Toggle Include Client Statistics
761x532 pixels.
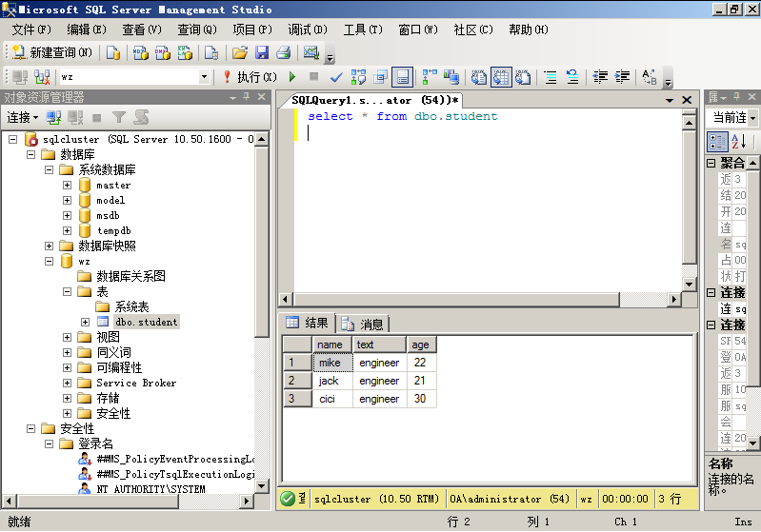[x=451, y=77]
